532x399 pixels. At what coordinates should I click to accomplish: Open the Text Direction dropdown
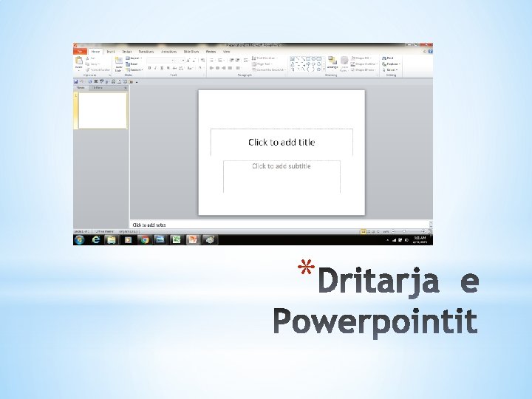(265, 58)
